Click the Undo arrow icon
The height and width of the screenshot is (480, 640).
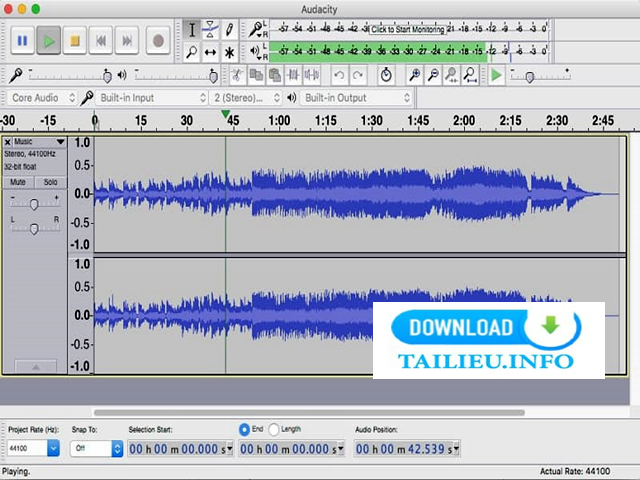pyautogui.click(x=339, y=75)
